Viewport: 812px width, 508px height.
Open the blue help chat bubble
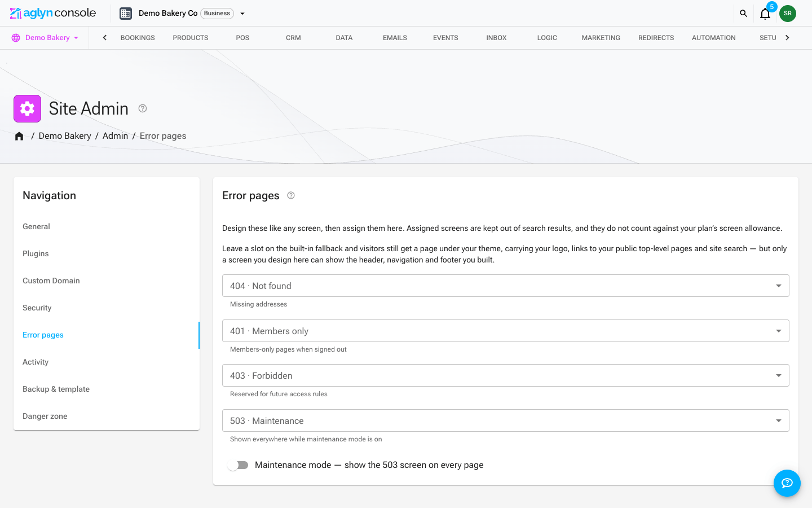tap(787, 483)
